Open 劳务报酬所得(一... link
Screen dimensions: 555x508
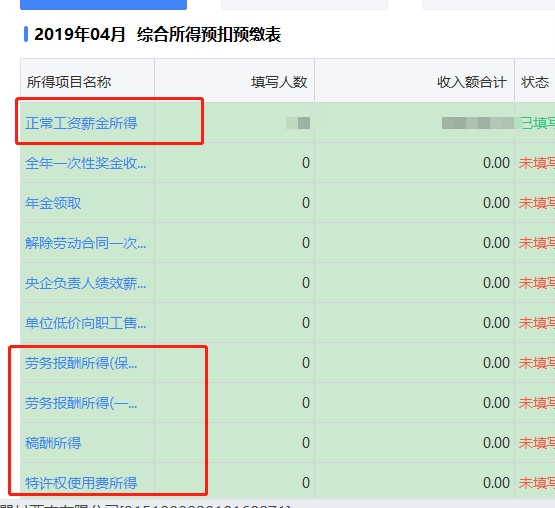pyautogui.click(x=81, y=403)
